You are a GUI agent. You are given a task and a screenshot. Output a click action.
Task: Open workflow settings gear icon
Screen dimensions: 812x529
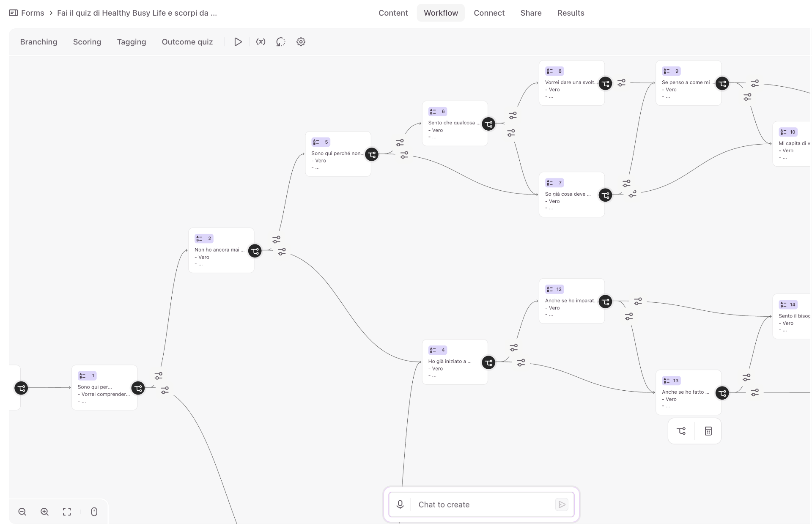pyautogui.click(x=301, y=42)
